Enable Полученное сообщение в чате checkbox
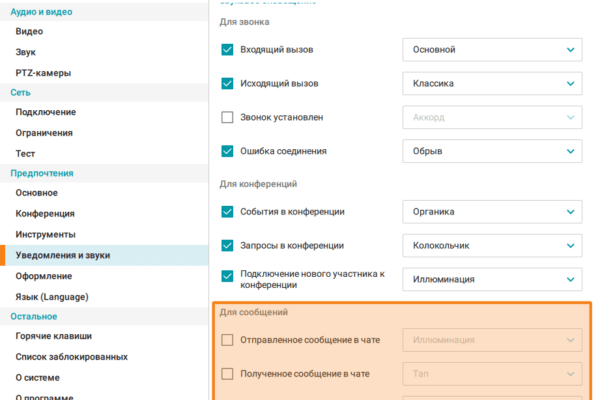 (x=227, y=374)
